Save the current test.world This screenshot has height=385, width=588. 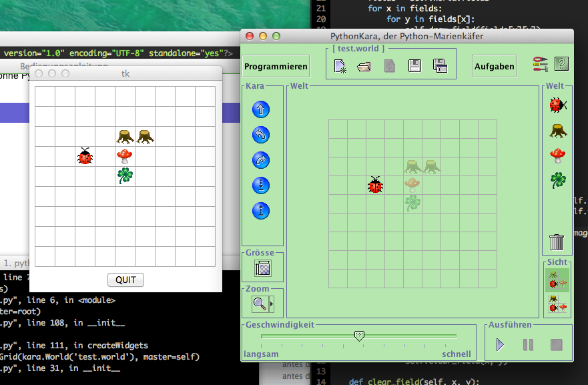tap(414, 65)
